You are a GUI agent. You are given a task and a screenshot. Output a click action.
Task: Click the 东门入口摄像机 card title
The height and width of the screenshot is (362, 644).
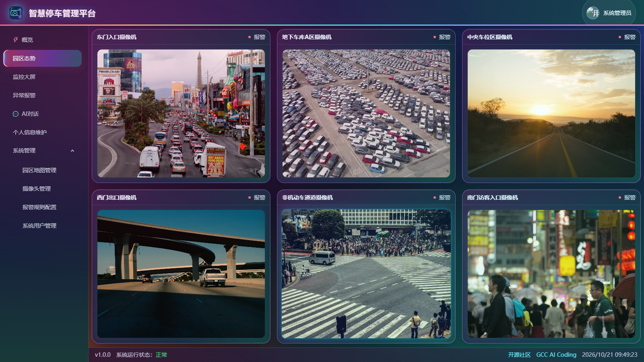(x=117, y=37)
